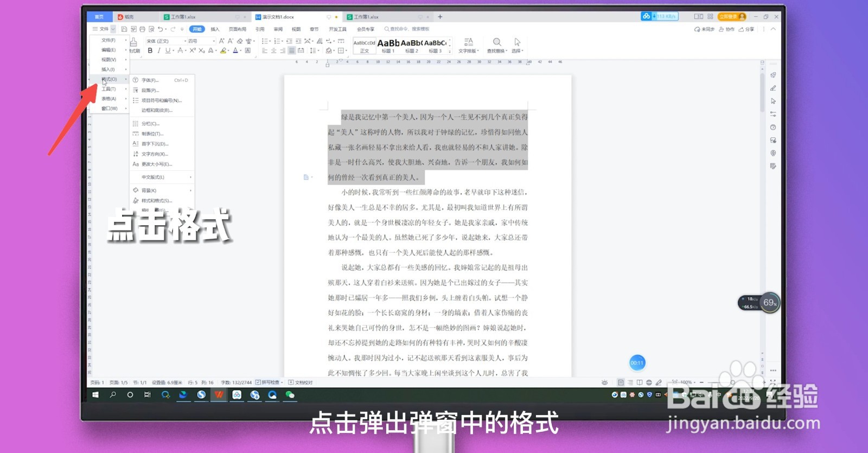Align paragraph right
The width and height of the screenshot is (868, 453).
pos(283,50)
